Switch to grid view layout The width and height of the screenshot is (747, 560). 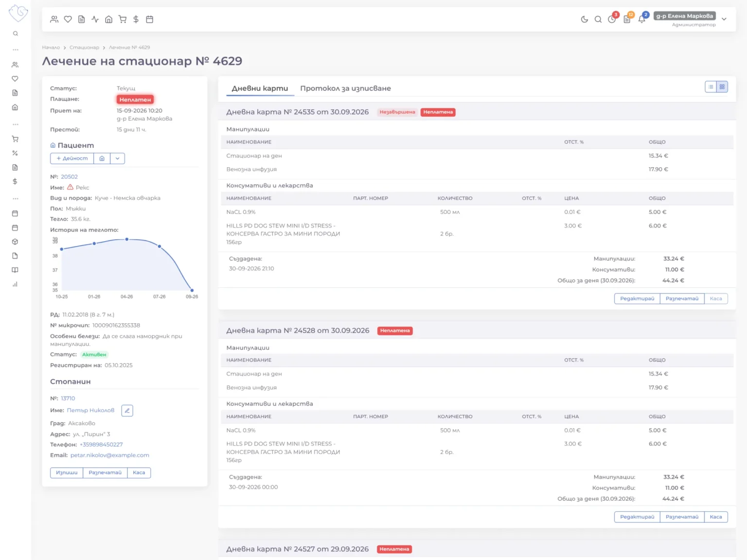722,87
